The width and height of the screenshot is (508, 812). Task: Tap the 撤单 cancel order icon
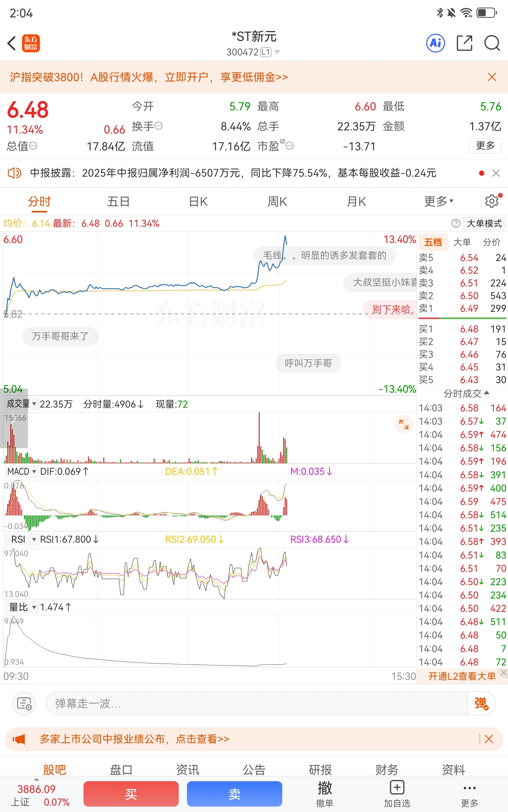pyautogui.click(x=324, y=794)
